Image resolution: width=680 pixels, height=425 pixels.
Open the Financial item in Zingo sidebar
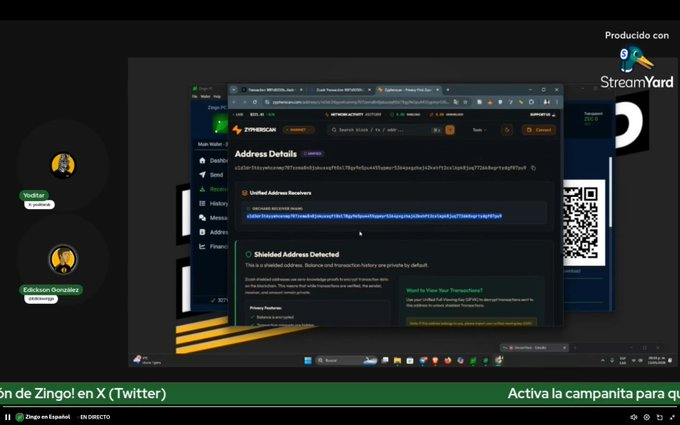click(212, 246)
